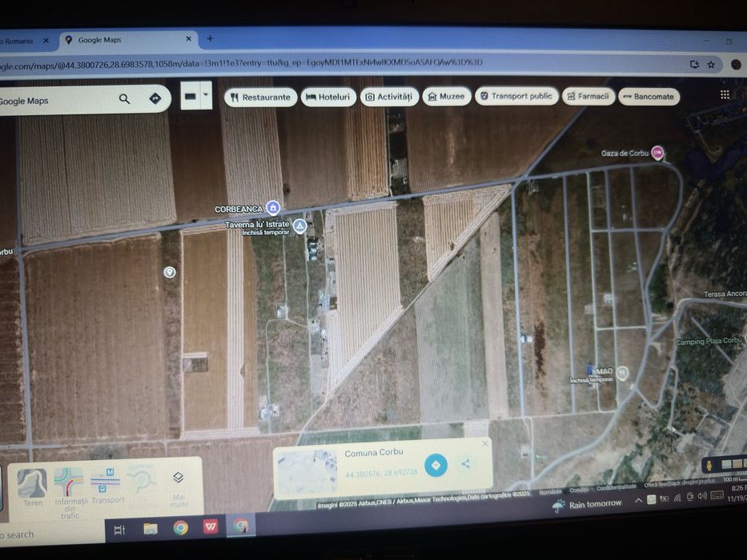
Task: Click the Oaza de Corbu pink pin
Action: pos(658,153)
